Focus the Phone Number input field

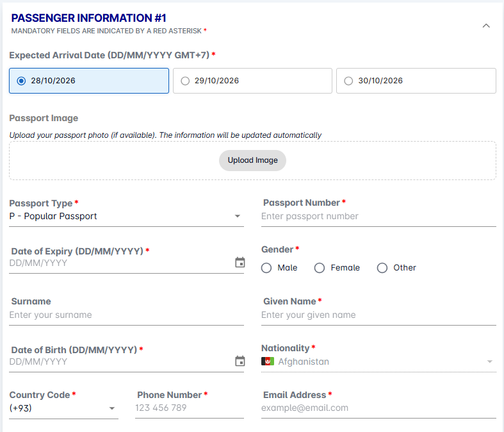(x=190, y=408)
